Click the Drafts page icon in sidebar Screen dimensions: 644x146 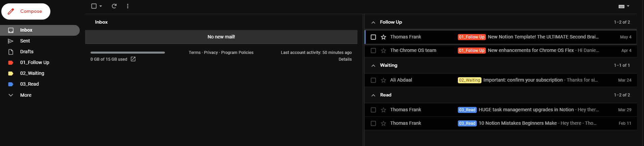pos(11,52)
